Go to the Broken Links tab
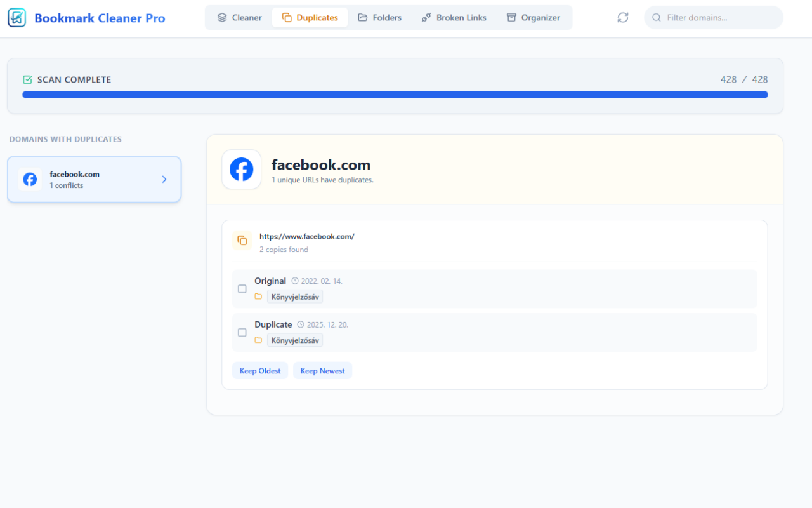Screen dimensions: 812x508 (454, 18)
